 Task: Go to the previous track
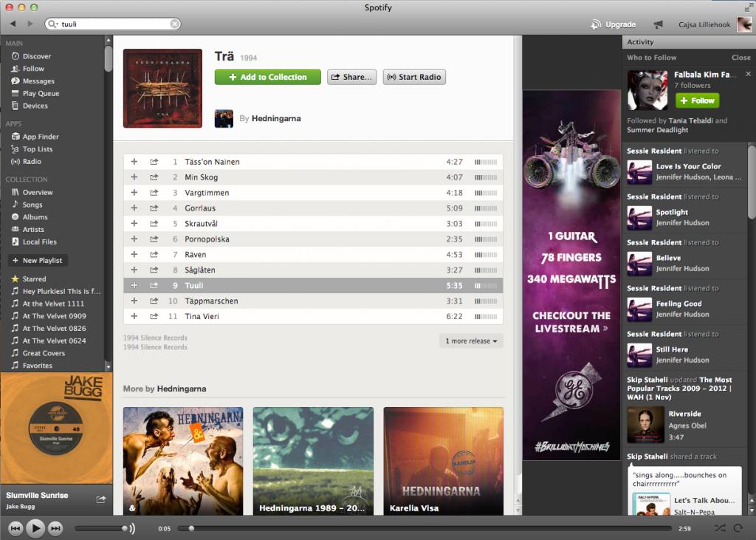coord(15,528)
